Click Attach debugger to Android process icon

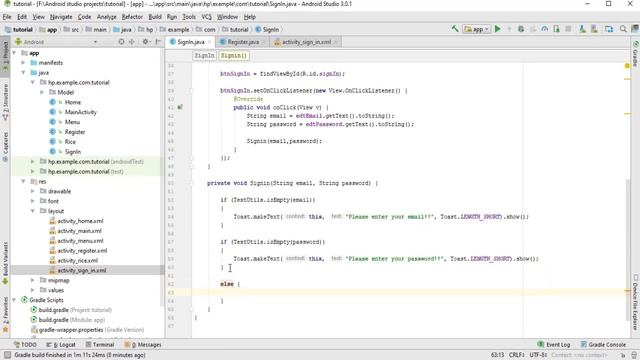click(x=556, y=29)
